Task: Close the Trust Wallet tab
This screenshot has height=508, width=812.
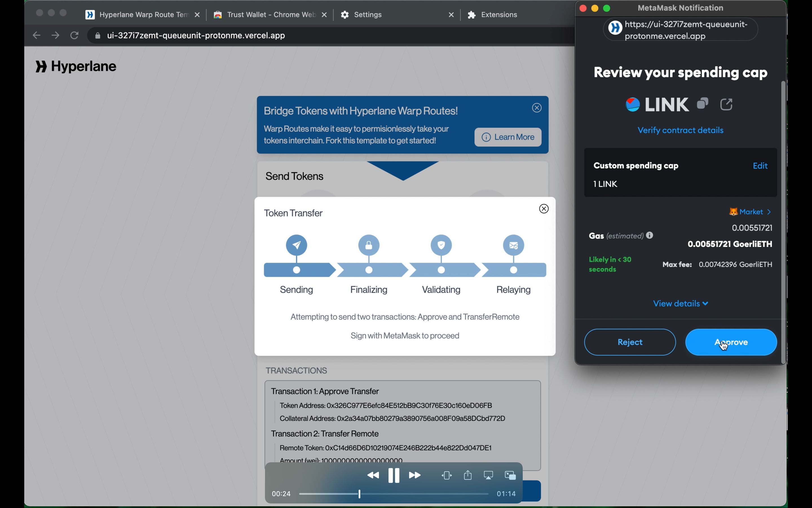Action: coord(324,15)
